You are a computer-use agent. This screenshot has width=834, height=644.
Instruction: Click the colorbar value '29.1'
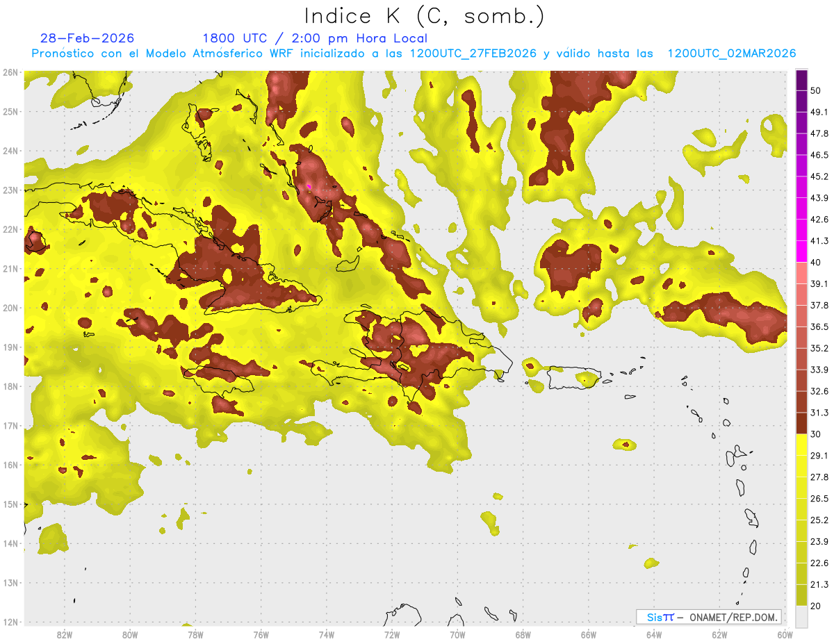tap(819, 456)
